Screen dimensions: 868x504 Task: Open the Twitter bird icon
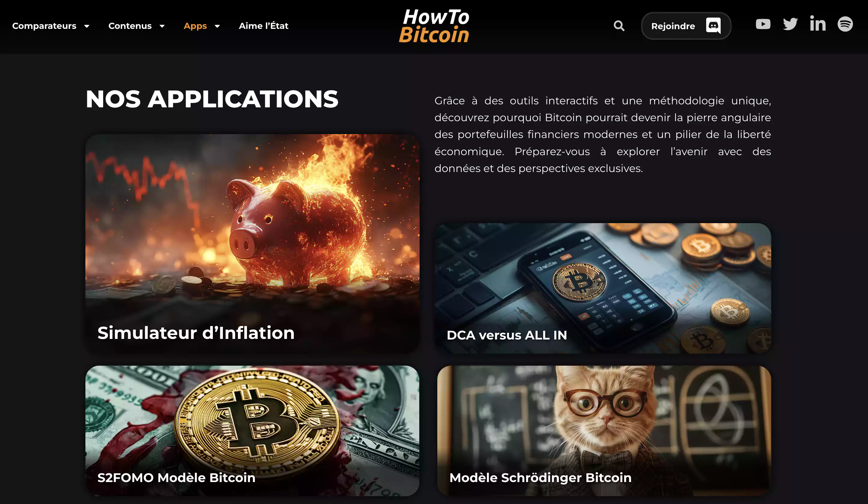(x=790, y=24)
